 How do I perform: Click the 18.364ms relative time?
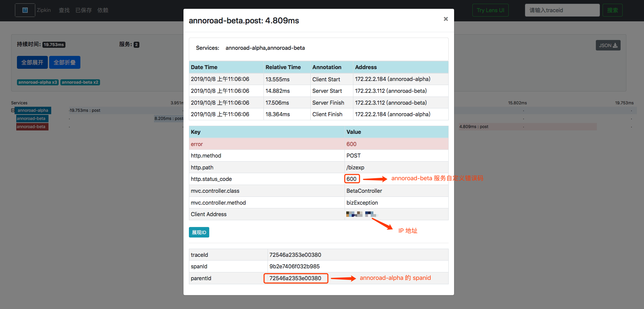point(278,115)
